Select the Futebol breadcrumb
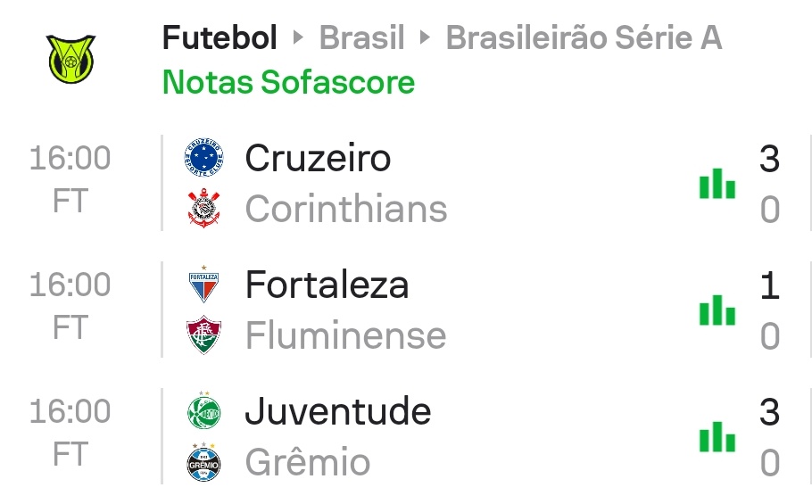The image size is (812, 504). [220, 38]
